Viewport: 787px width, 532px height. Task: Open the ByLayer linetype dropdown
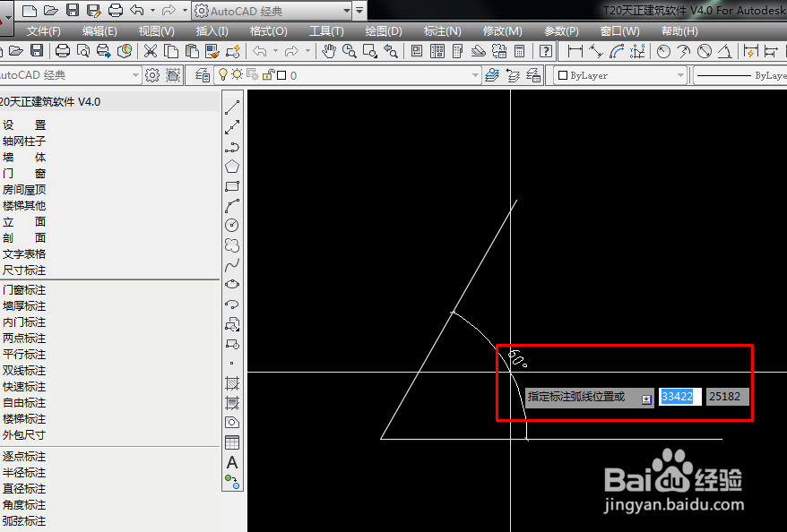[x=740, y=75]
